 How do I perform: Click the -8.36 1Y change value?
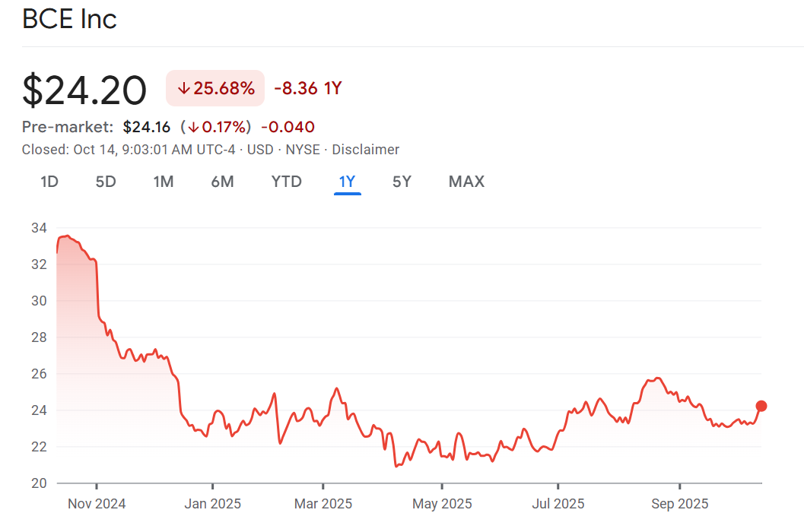(x=307, y=88)
